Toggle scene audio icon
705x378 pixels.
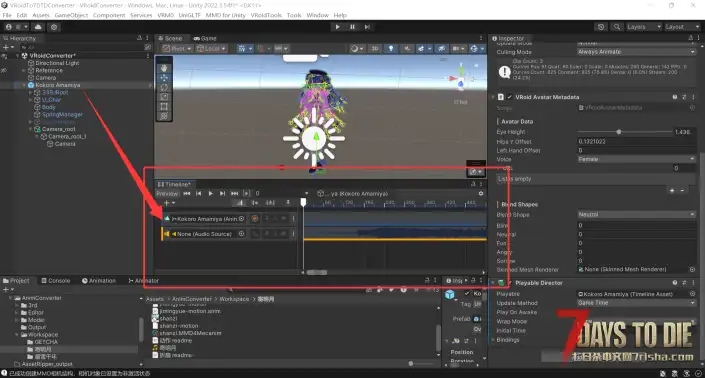(x=407, y=49)
